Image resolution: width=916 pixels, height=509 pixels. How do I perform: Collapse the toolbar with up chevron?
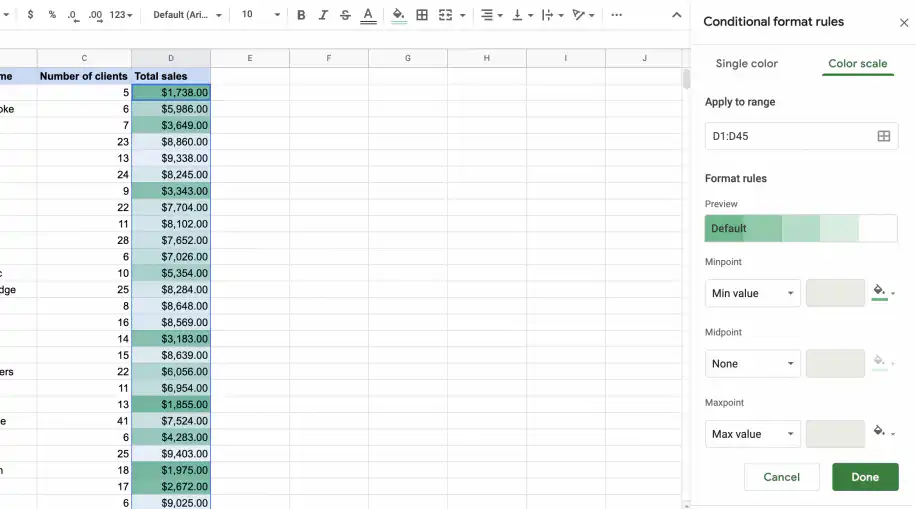[676, 15]
